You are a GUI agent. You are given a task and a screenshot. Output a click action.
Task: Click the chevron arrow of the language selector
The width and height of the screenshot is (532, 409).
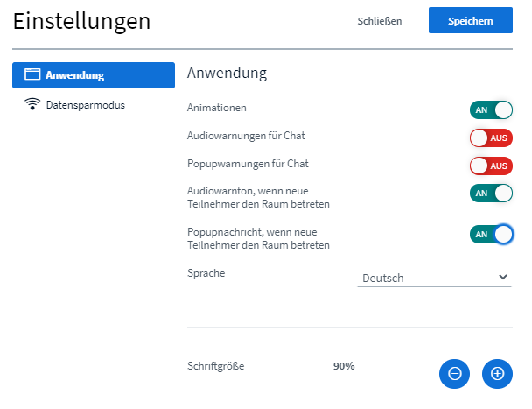coord(503,277)
